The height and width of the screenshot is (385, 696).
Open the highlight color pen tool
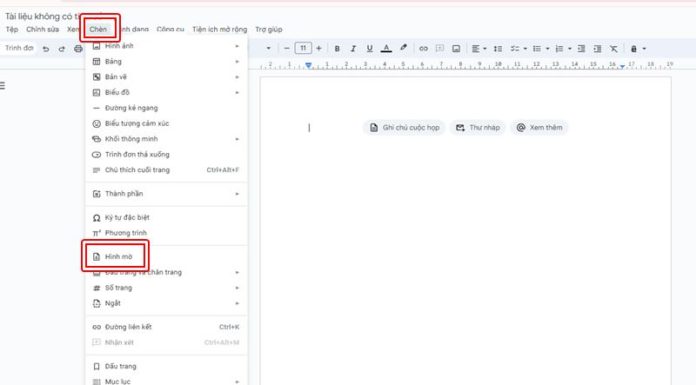click(403, 48)
